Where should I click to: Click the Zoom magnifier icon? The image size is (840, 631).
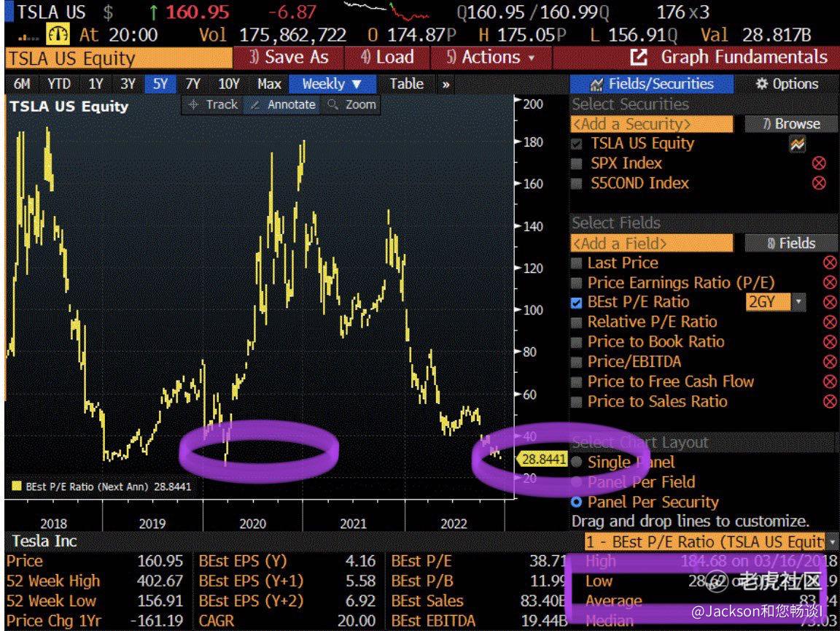pyautogui.click(x=332, y=104)
